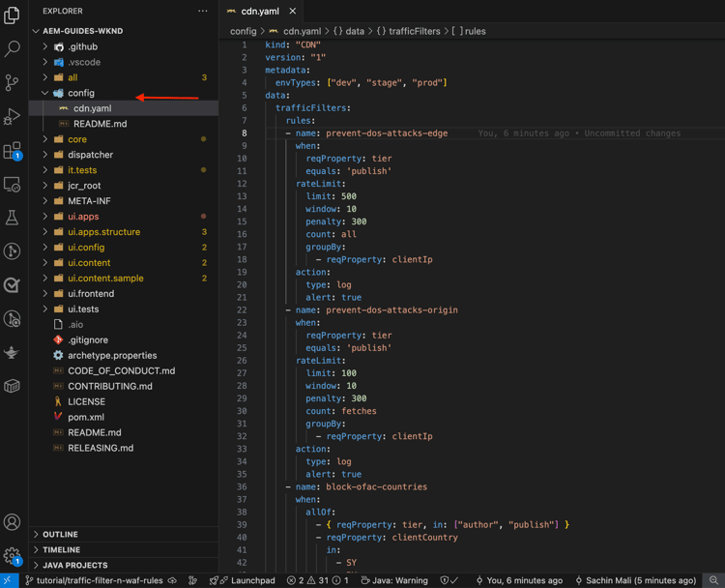Close the cdn.yaml tab

[x=293, y=12]
